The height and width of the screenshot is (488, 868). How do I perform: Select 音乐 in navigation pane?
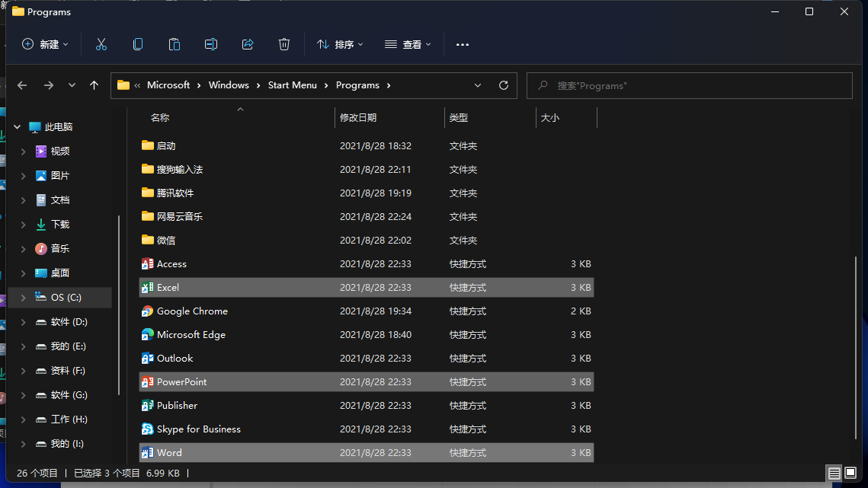(59, 248)
